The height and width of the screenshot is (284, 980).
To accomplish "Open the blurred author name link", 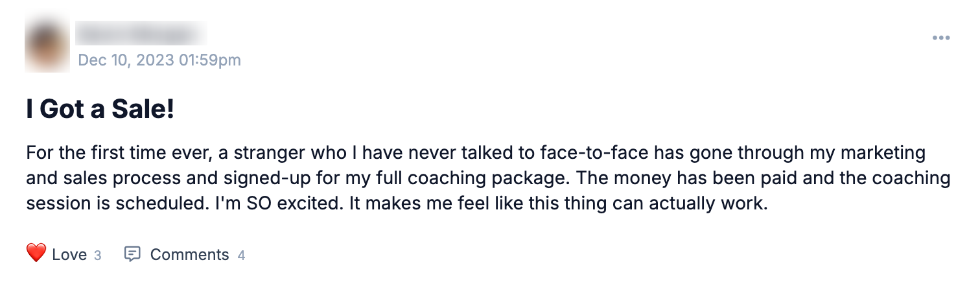I will 141,32.
